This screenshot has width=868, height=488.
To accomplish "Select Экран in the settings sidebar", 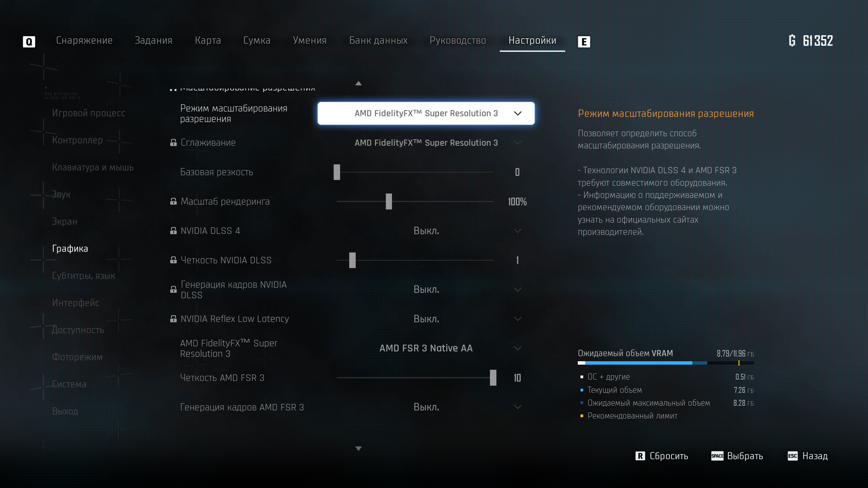I will (x=64, y=221).
